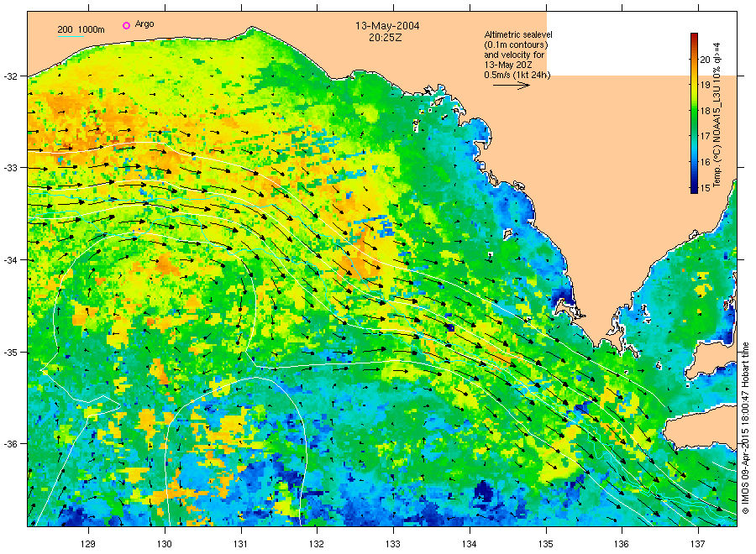756x554 pixels.
Task: Click the 17 tick label on colorbar
Action: [706, 136]
